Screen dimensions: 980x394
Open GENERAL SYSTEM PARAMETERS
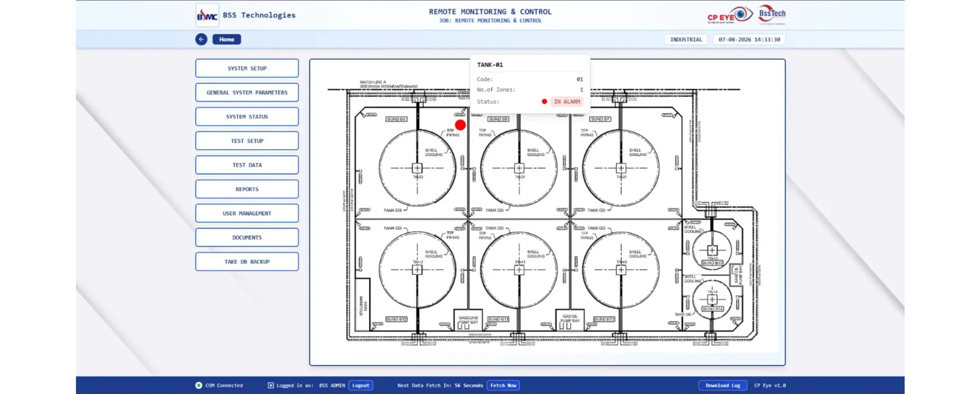(247, 92)
